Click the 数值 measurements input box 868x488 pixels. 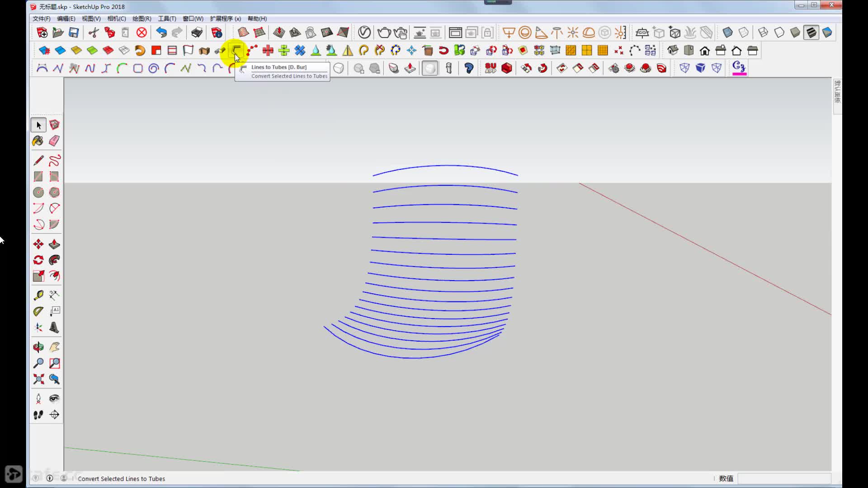pyautogui.click(x=784, y=479)
